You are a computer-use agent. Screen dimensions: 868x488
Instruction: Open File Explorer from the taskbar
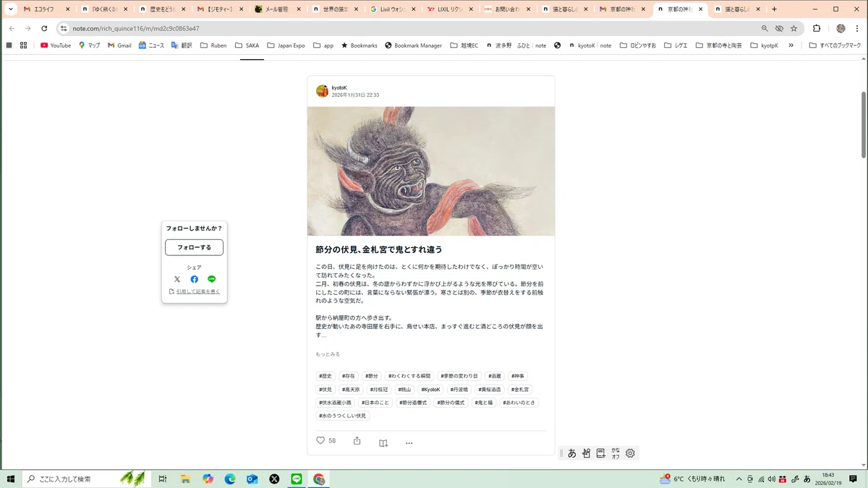[185, 479]
